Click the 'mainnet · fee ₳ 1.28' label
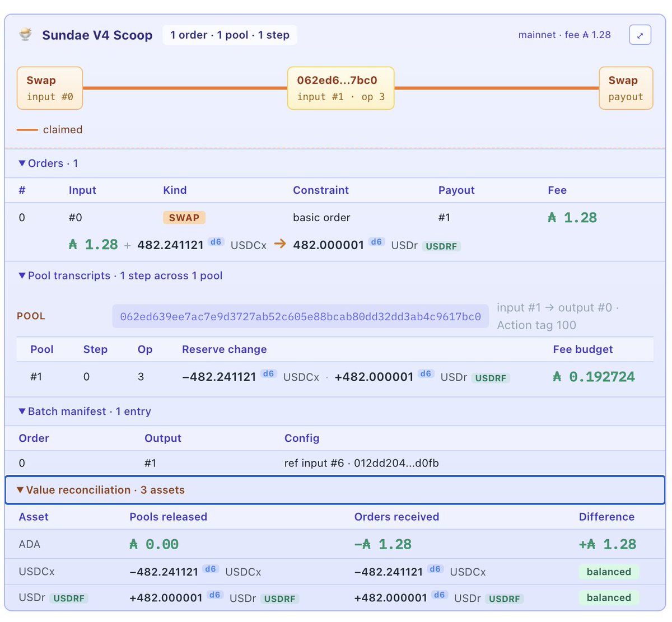 [x=564, y=35]
